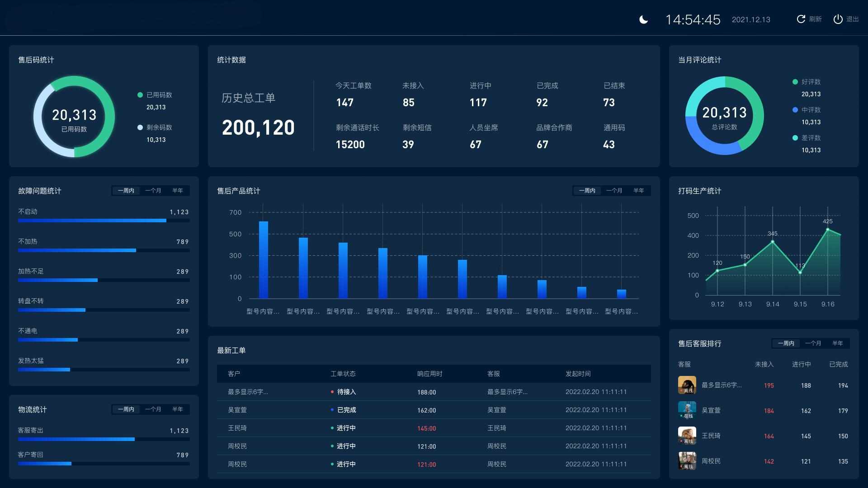This screenshot has height=488, width=868.
Task: Switch 故障问题统计 to 一个月
Action: 153,191
